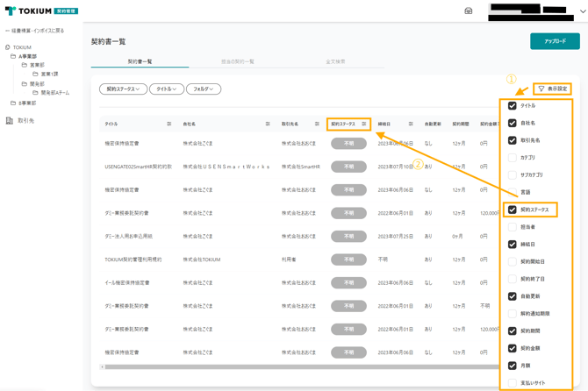Open the 締結日 column menu icon
The height and width of the screenshot is (391, 588).
(x=411, y=124)
